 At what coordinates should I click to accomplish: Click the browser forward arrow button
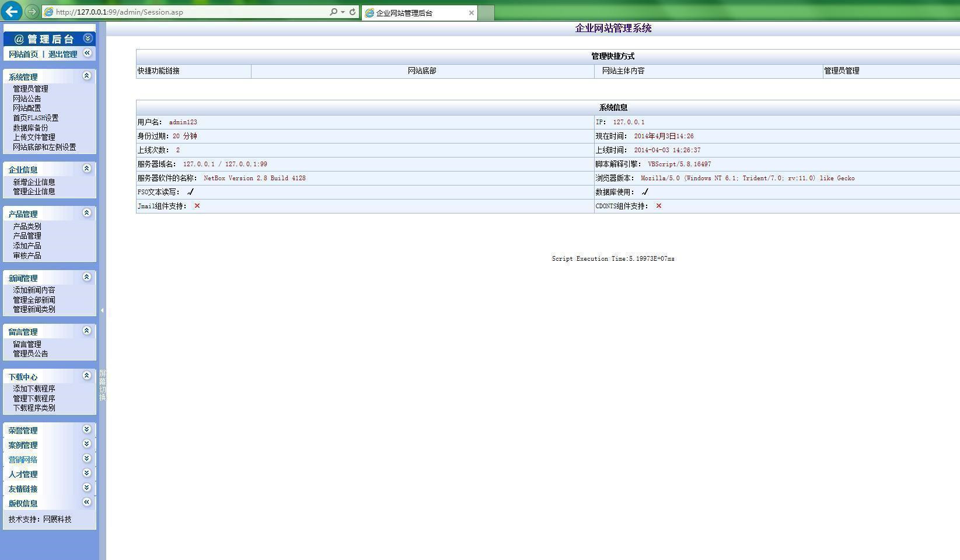32,12
